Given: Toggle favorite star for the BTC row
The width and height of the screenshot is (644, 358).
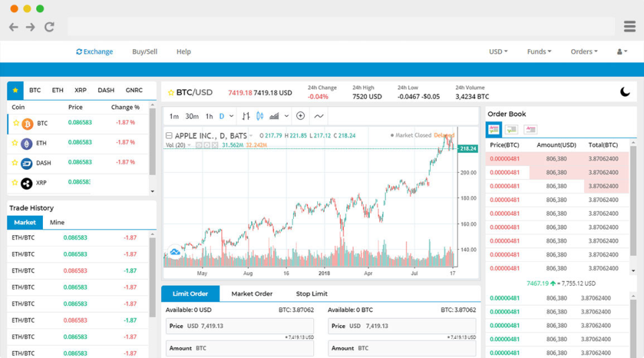Looking at the screenshot, I should [15, 123].
